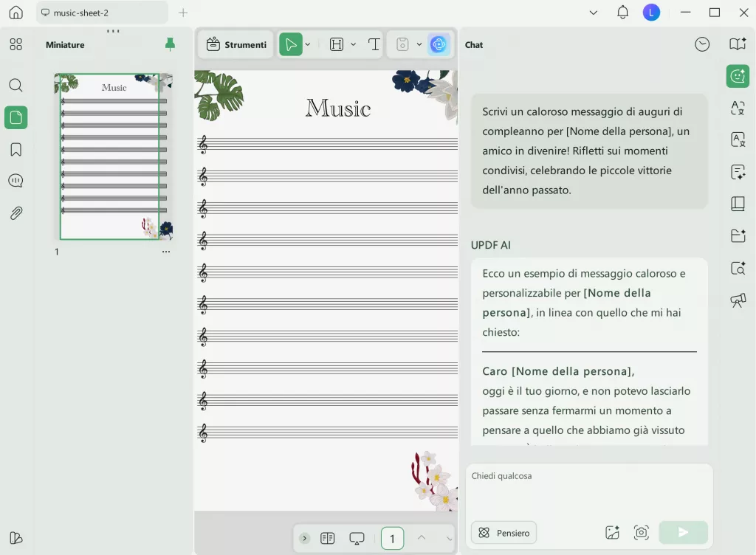Send the chat message
This screenshot has width=756, height=555.
click(x=683, y=532)
